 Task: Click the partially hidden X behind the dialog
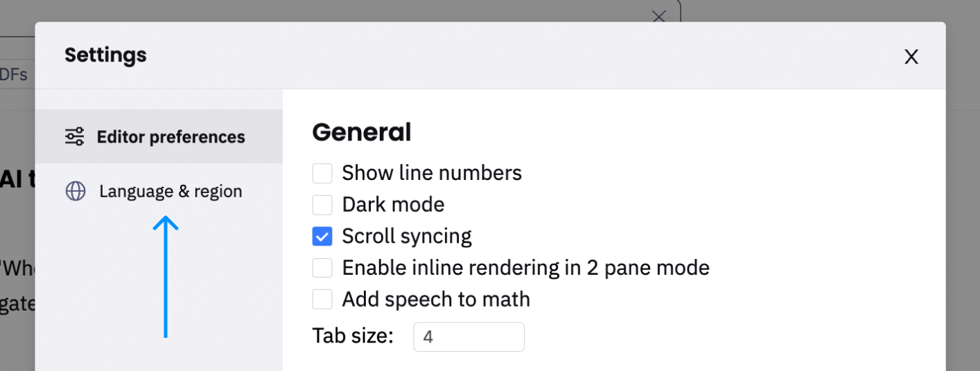(x=658, y=17)
